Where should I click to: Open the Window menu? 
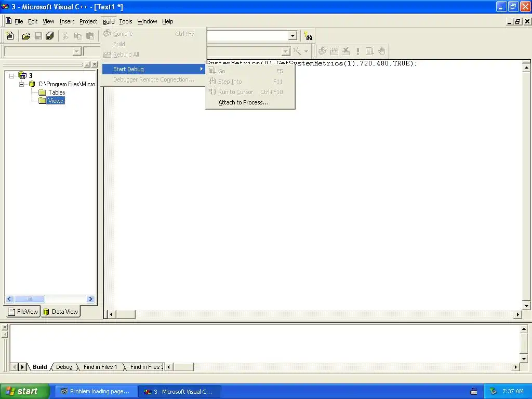tap(147, 21)
